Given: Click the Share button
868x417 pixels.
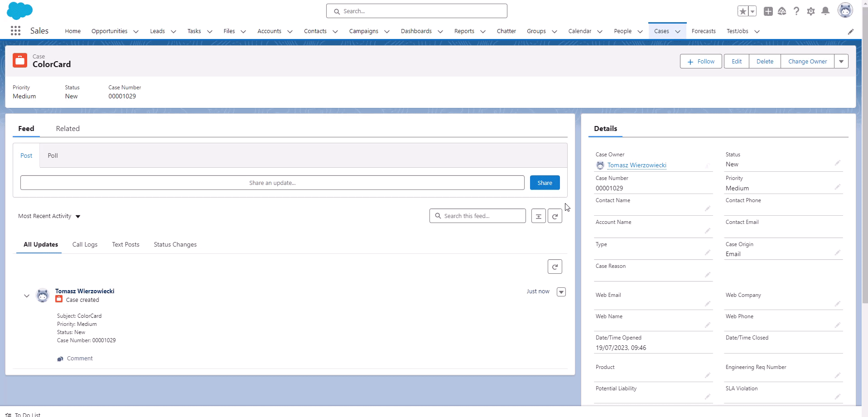Looking at the screenshot, I should tap(545, 183).
